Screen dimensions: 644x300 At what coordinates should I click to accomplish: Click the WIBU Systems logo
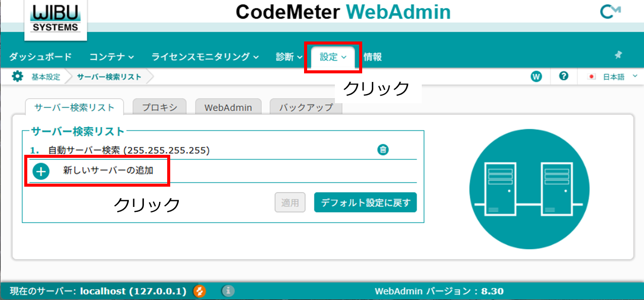coord(56,19)
